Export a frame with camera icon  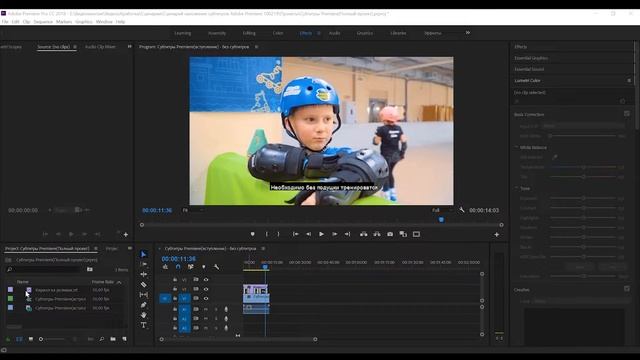(390, 234)
